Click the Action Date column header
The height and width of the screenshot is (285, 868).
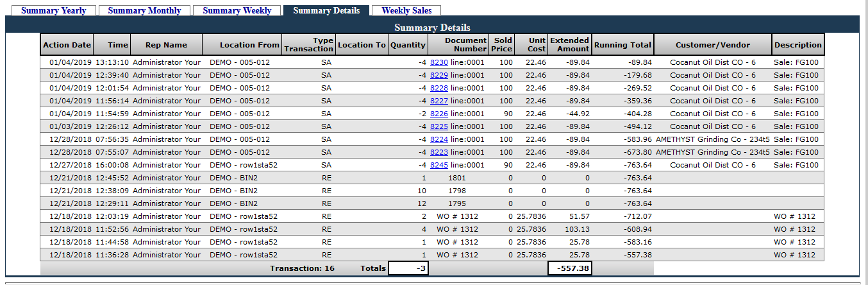[67, 45]
